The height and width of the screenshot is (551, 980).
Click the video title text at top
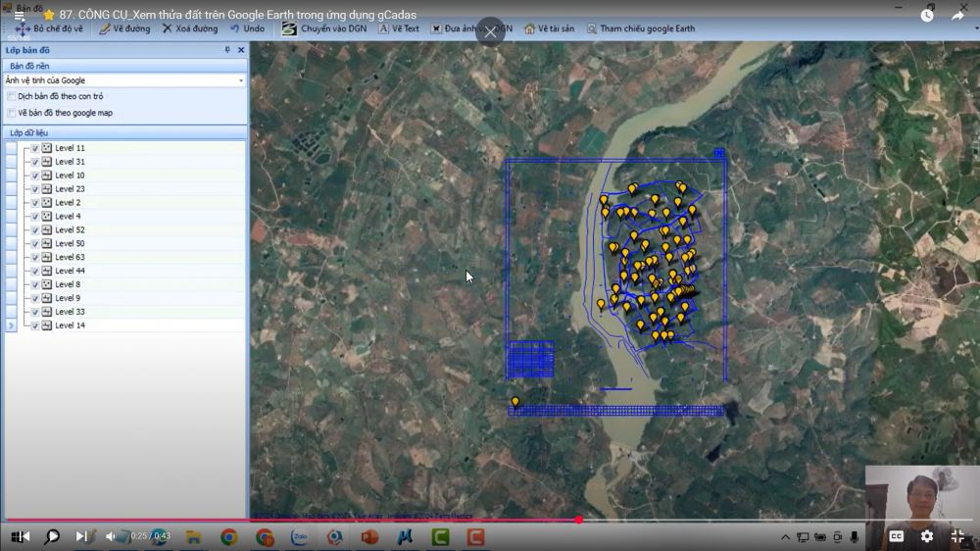(x=237, y=15)
